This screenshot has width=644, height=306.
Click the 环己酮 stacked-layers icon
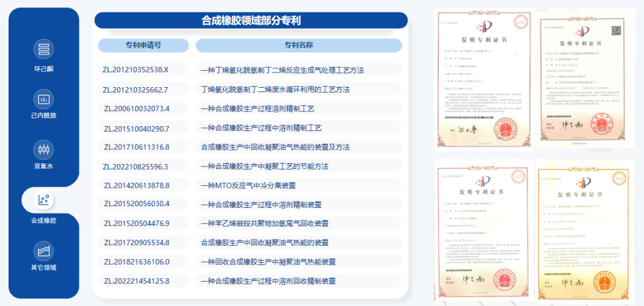coord(43,49)
